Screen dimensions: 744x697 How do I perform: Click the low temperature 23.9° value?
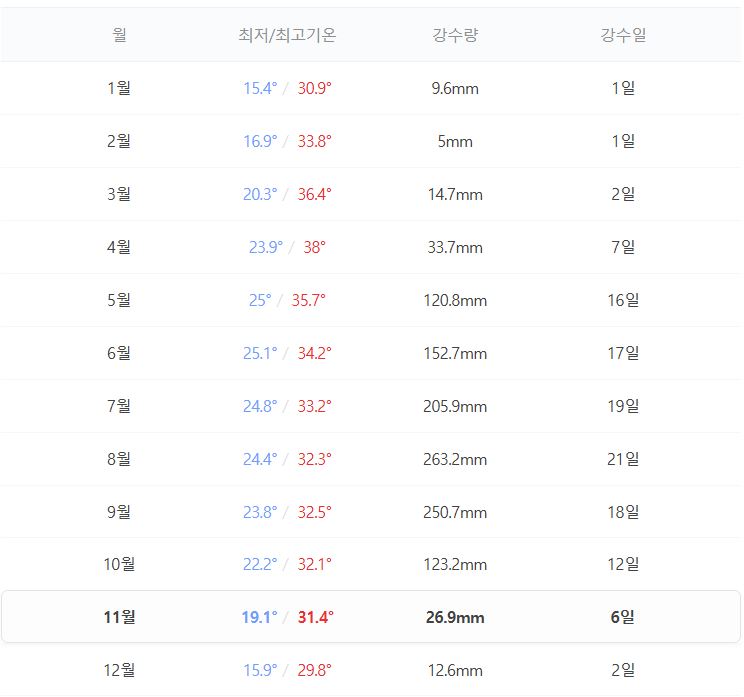pyautogui.click(x=266, y=248)
